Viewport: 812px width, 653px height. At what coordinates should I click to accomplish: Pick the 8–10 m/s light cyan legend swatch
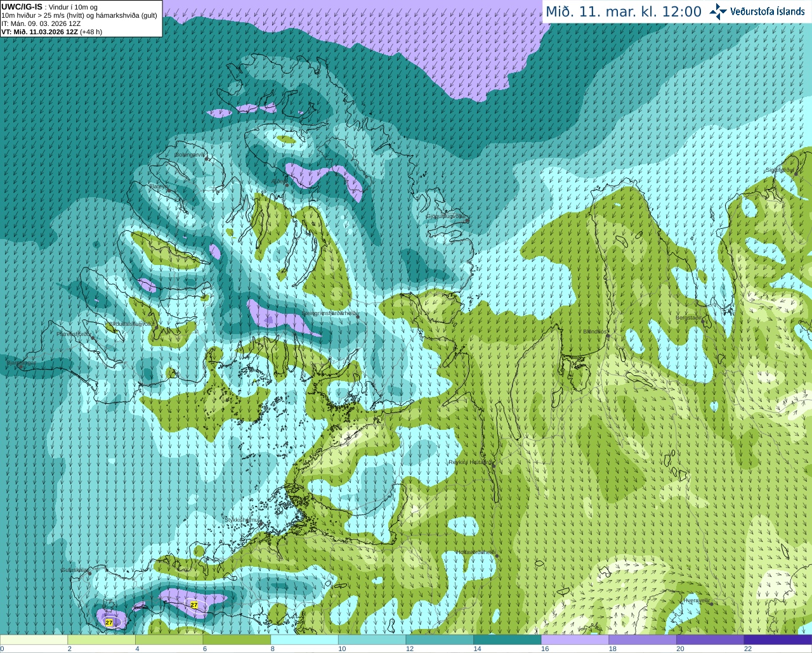(304, 640)
